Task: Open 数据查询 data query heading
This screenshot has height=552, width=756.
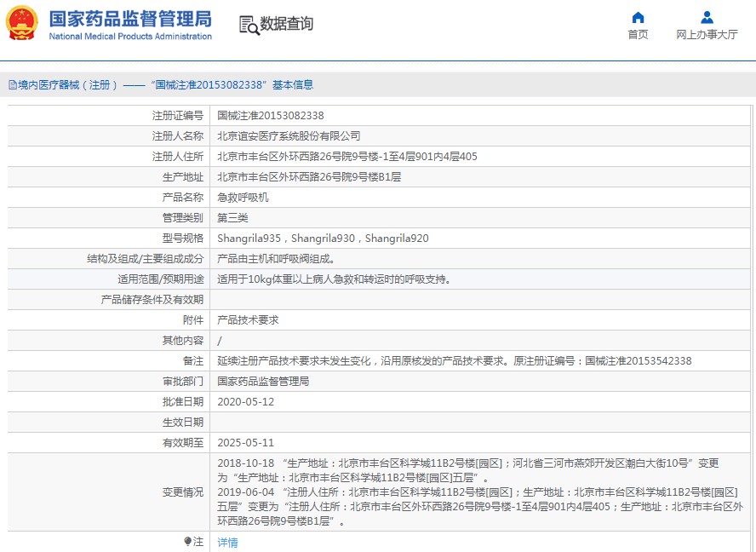Action: click(286, 24)
